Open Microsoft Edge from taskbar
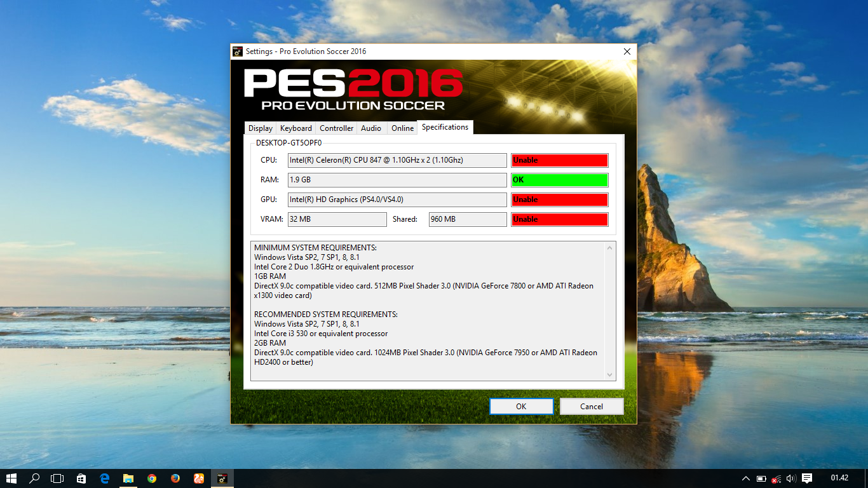This screenshot has width=868, height=488. 105,478
